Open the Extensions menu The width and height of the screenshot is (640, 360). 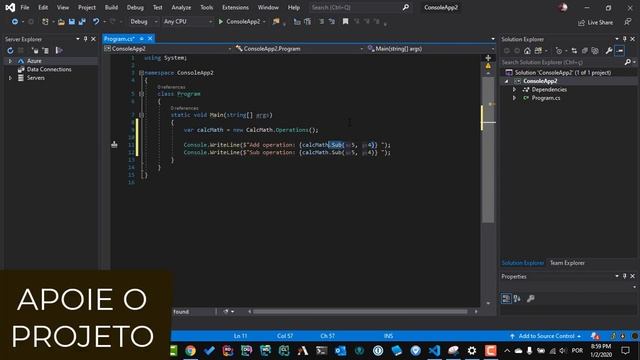[x=235, y=7]
